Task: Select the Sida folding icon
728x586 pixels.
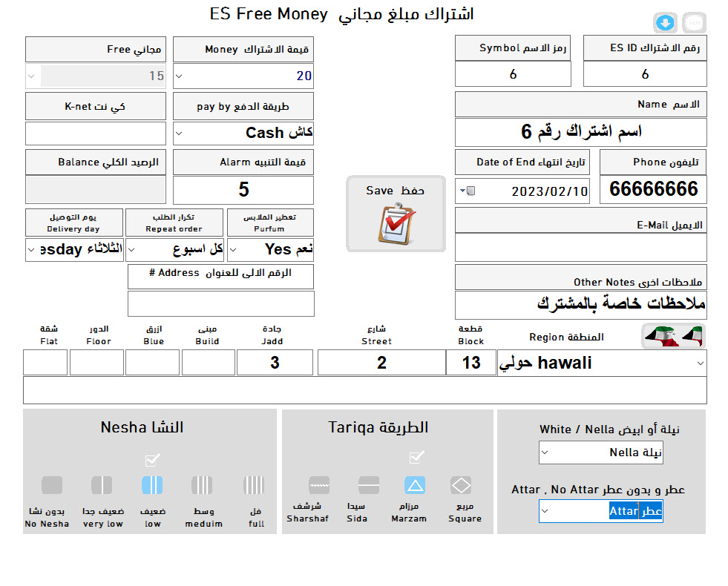Action: point(369,485)
